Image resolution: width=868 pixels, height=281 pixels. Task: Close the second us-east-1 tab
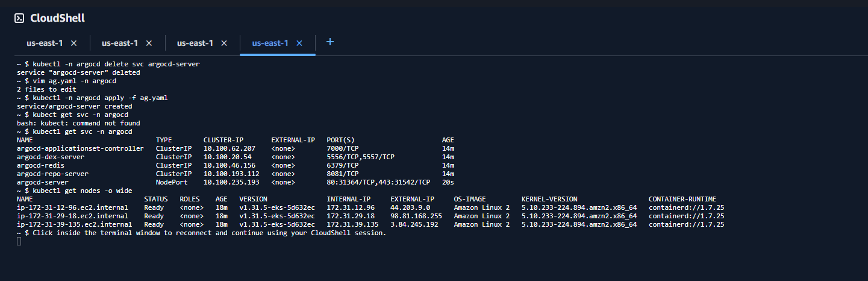point(149,43)
